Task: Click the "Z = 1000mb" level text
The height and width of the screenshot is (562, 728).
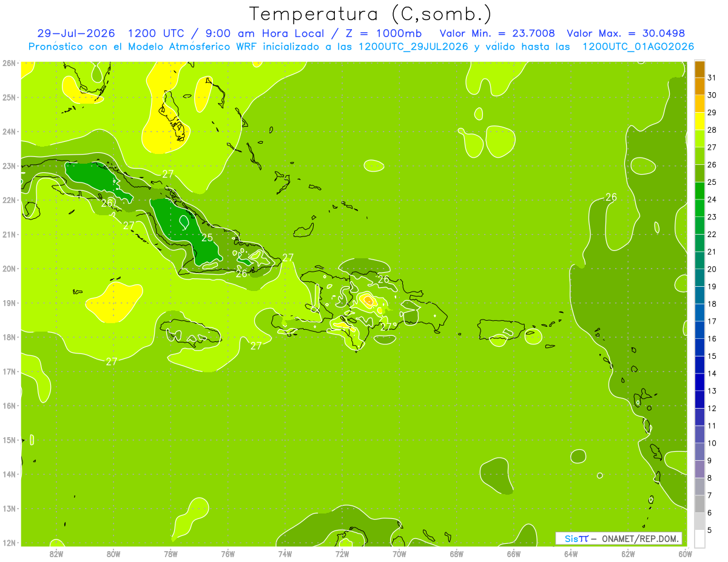Action: 383,33
